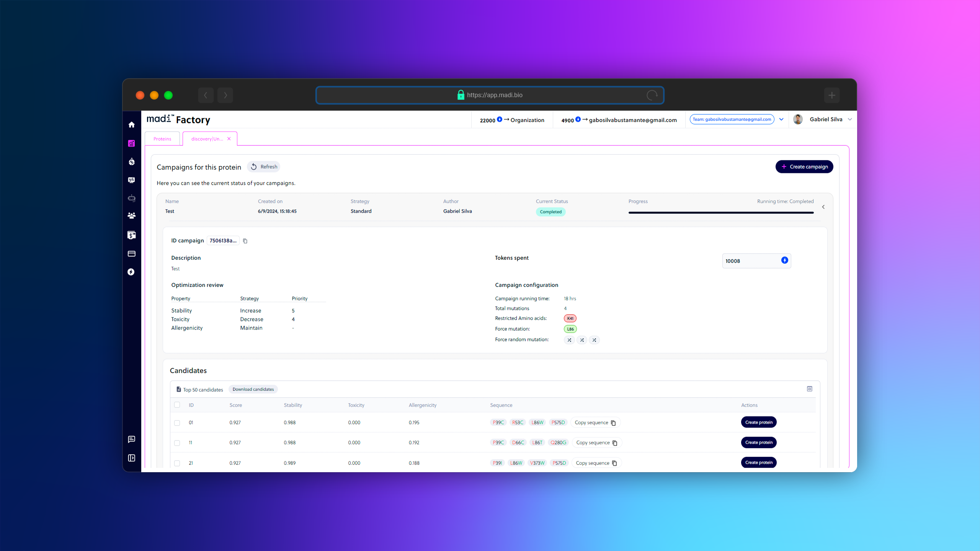Screen dimensions: 980x551
Task: Click the V373W mutation tag
Action: pyautogui.click(x=537, y=463)
